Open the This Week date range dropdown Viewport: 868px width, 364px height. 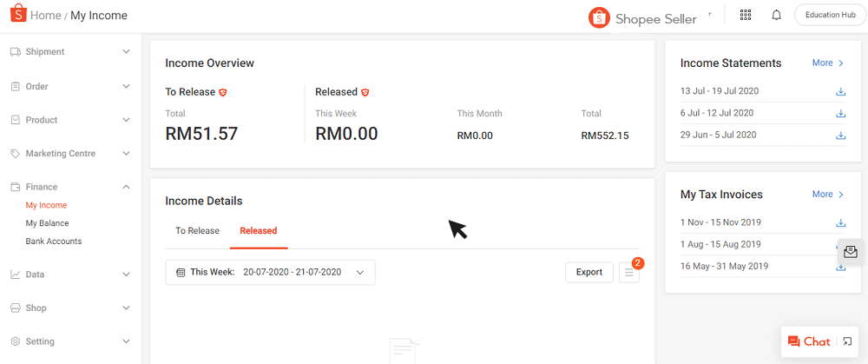pos(270,272)
